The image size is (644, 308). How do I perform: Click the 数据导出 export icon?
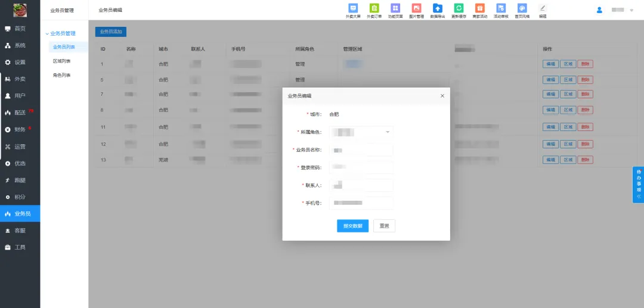click(x=438, y=8)
